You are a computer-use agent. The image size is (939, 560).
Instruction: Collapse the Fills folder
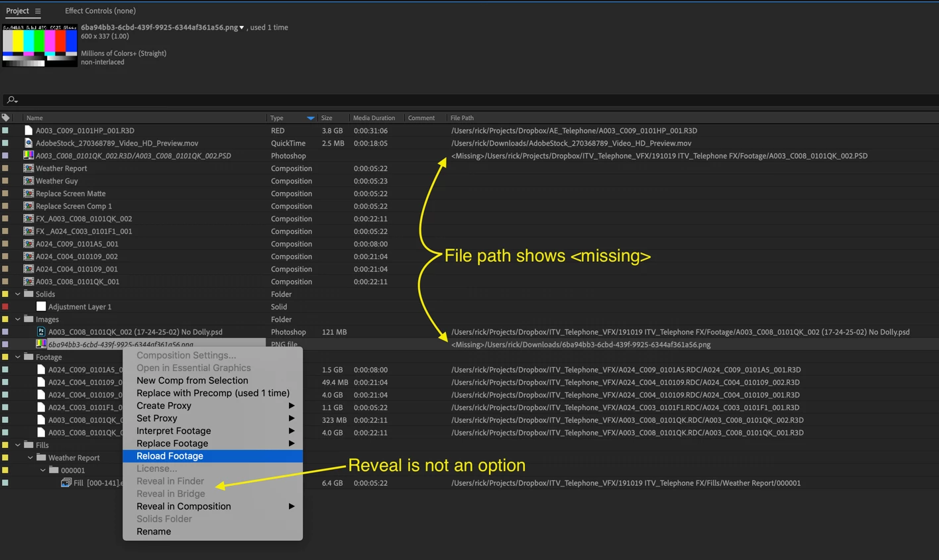tap(18, 445)
